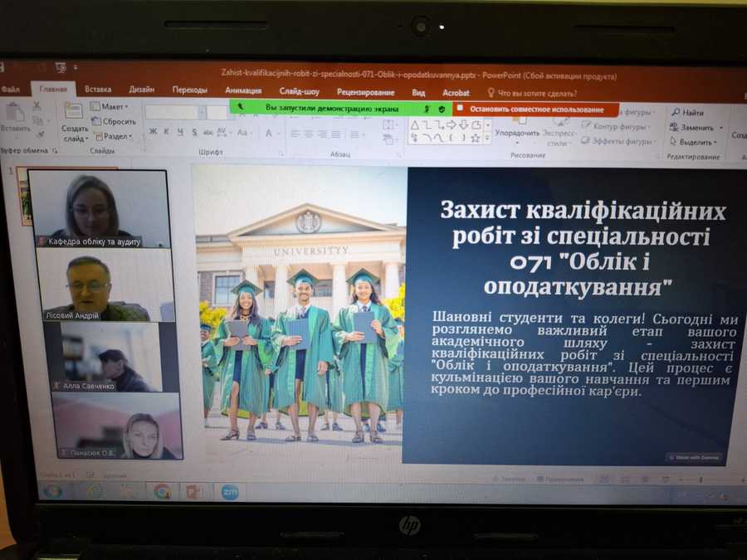Viewport: 747px width, 560px height.
Task: Open Chrome from the Windows taskbar
Action: pyautogui.click(x=162, y=491)
